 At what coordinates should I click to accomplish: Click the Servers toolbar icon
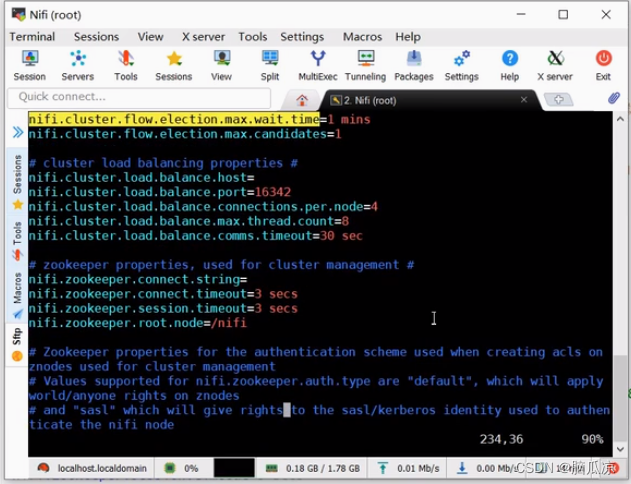[78, 65]
